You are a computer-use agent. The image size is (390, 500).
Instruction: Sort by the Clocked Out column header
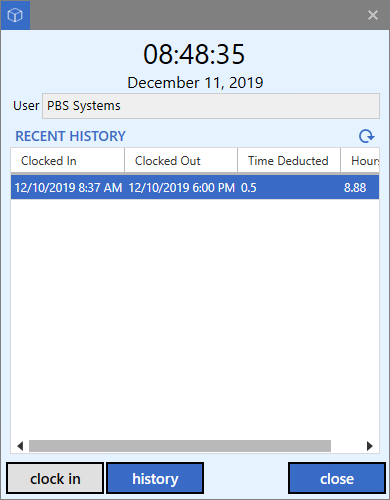[181, 161]
